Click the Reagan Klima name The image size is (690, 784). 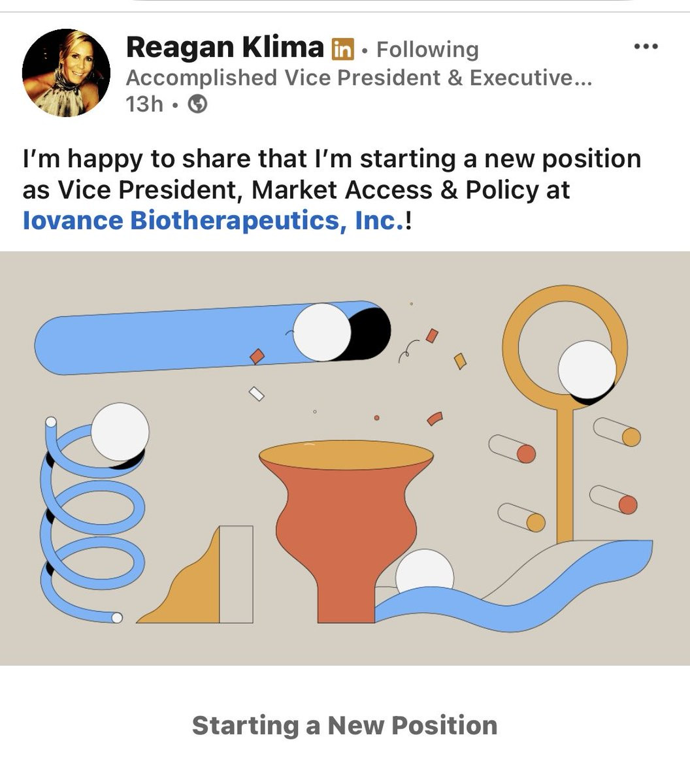pos(224,47)
